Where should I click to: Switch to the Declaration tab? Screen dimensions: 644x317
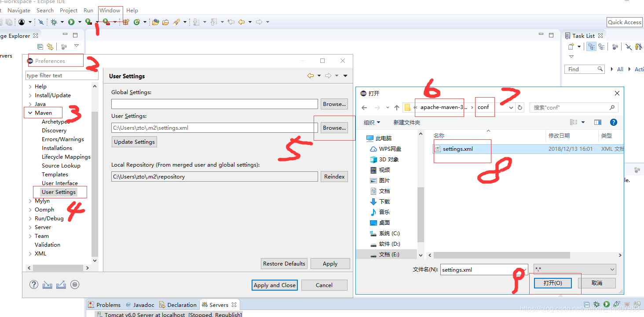pos(178,305)
